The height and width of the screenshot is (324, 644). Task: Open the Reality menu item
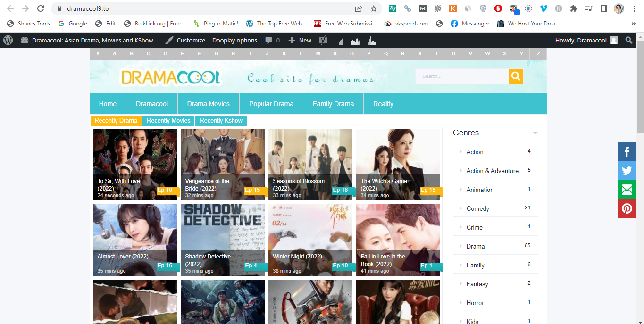pyautogui.click(x=383, y=104)
